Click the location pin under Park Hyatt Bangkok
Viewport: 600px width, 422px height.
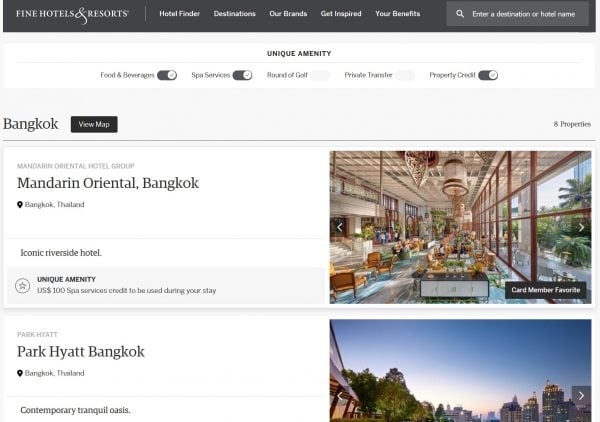(x=20, y=373)
